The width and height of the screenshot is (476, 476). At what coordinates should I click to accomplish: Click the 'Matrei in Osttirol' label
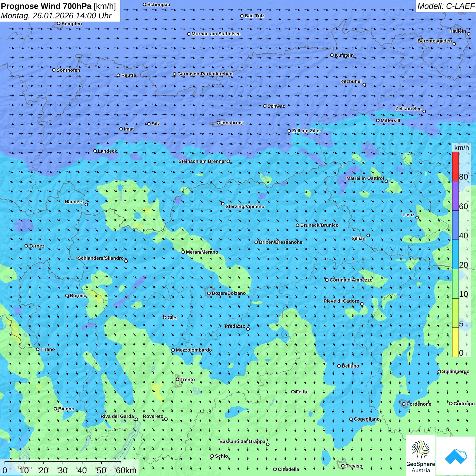365,178
